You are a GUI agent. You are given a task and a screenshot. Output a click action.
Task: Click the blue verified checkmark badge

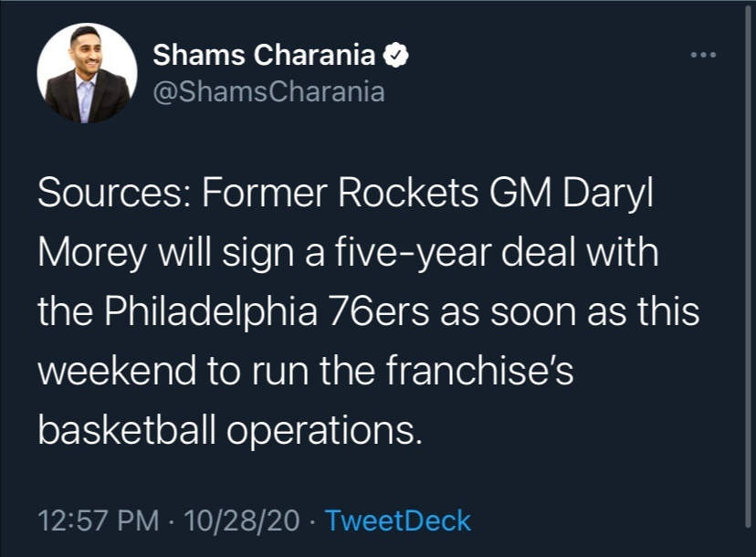(x=396, y=55)
